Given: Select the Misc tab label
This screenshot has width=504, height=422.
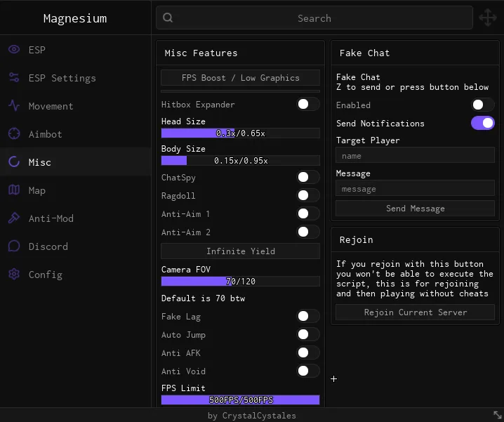Looking at the screenshot, I should [39, 162].
